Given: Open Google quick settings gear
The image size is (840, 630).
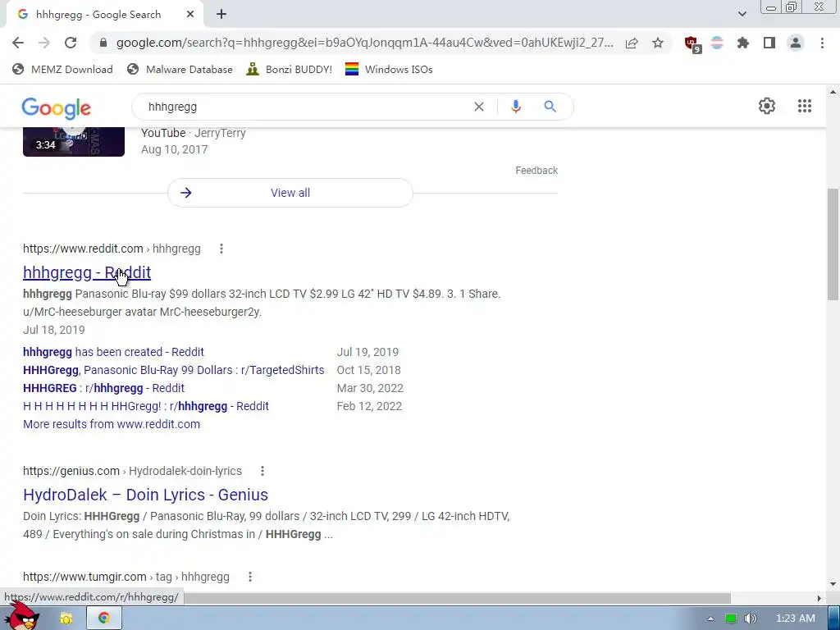Looking at the screenshot, I should [767, 106].
